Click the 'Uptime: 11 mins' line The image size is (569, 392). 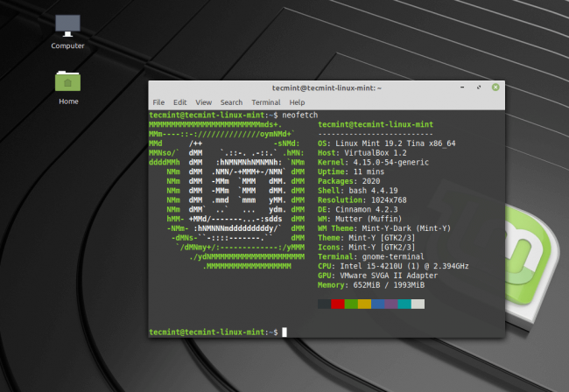[351, 171]
